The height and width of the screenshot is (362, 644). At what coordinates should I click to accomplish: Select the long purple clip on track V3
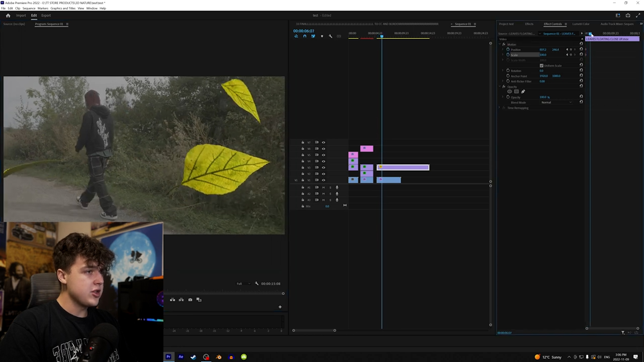click(x=403, y=168)
